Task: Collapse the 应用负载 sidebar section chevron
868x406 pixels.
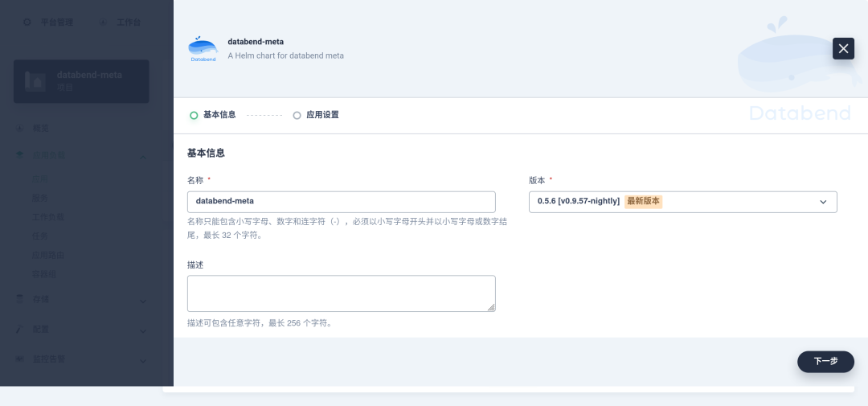Action: tap(143, 156)
